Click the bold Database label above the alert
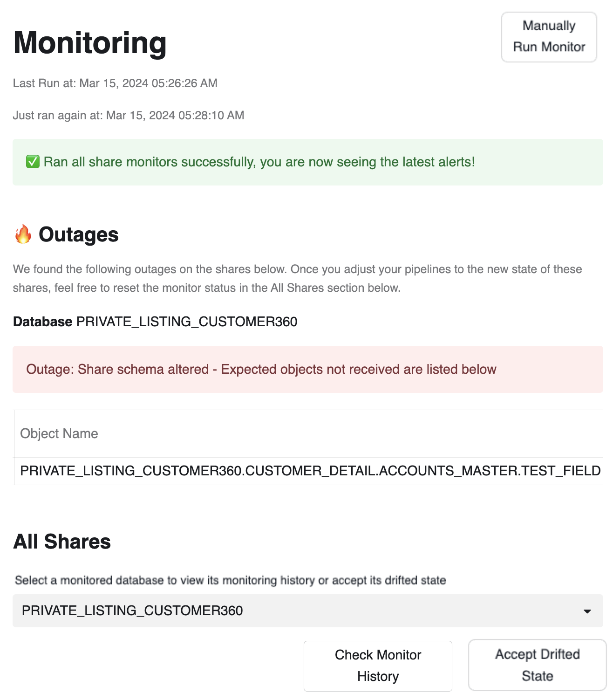Screen dimensions: 613x700 (42, 322)
